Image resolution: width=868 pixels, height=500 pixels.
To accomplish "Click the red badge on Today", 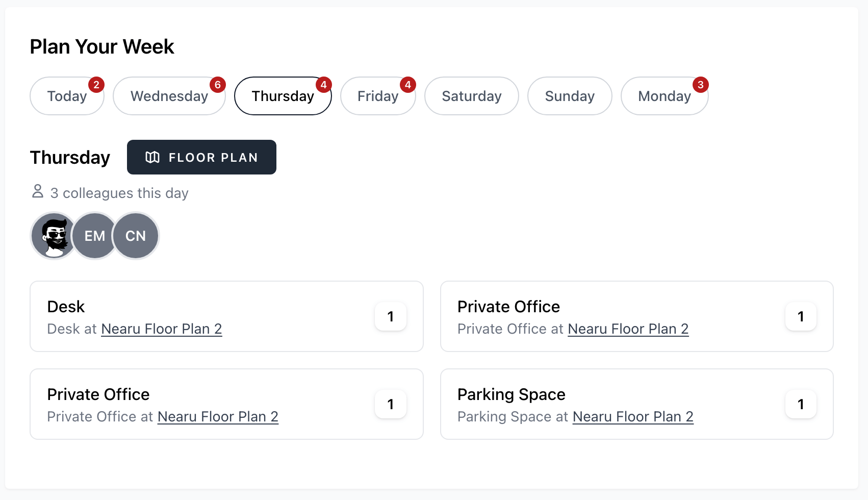I will [x=96, y=85].
